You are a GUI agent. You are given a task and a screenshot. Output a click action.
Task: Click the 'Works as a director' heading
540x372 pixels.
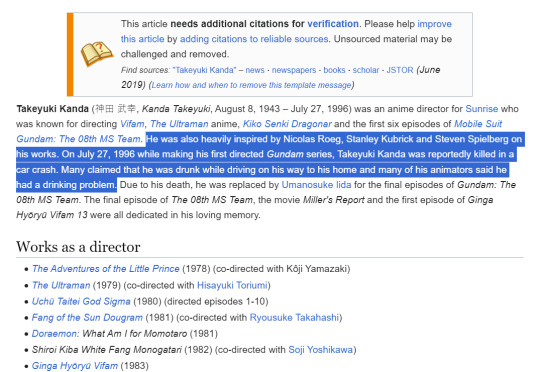78,247
